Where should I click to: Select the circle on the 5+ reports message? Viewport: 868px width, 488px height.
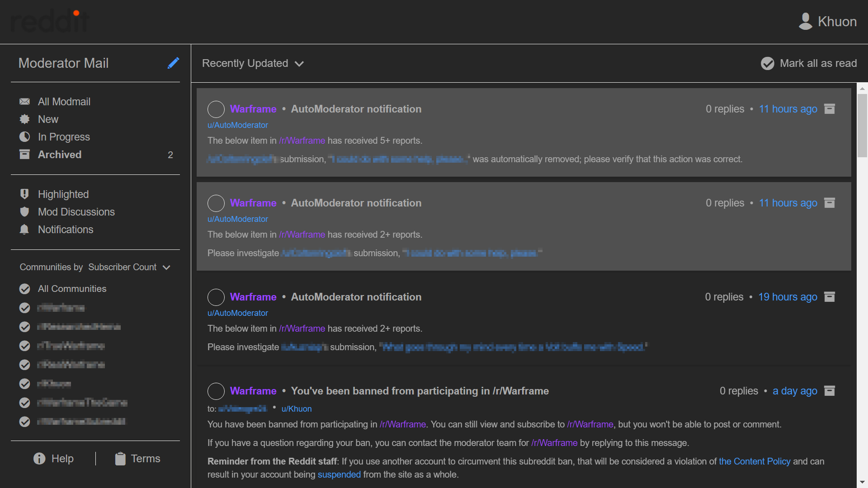tap(216, 109)
